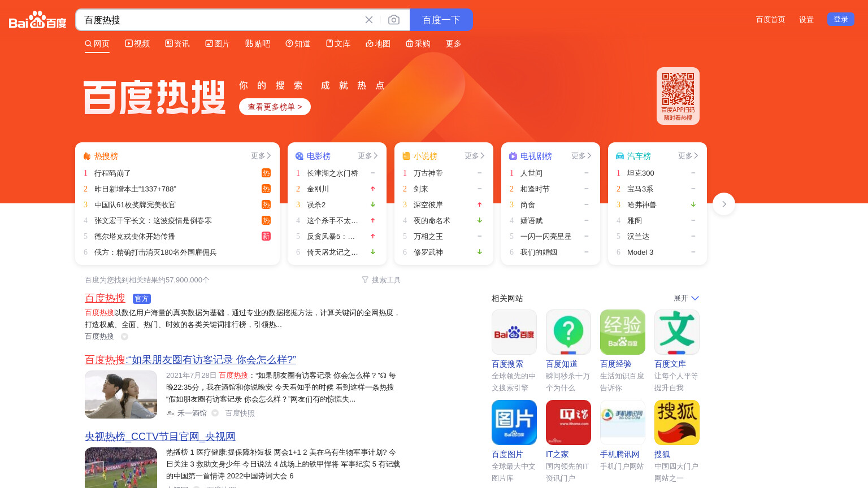Click the 官方 badge
The width and height of the screenshot is (868, 488).
142,299
